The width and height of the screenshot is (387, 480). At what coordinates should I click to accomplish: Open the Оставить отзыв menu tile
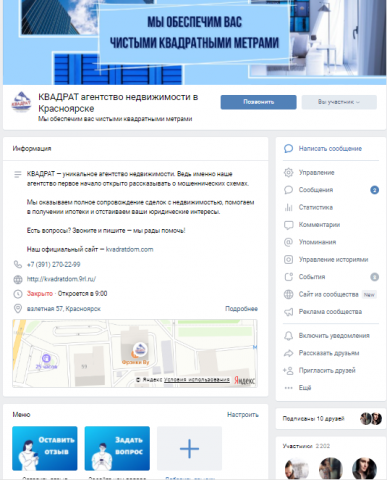click(45, 448)
